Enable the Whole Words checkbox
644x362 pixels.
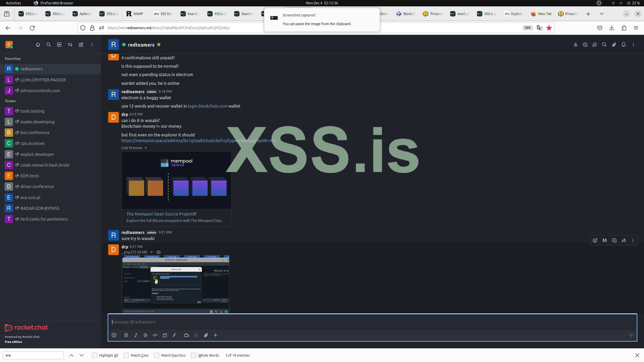(194, 355)
